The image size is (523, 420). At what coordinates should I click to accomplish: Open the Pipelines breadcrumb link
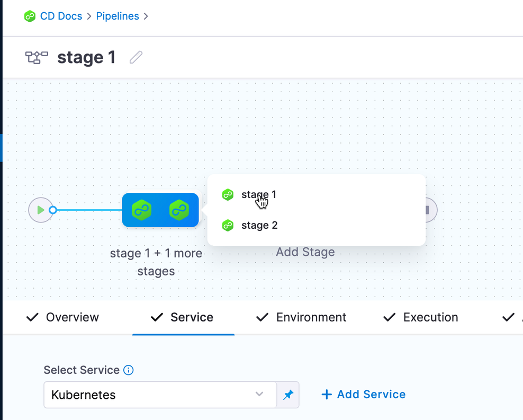(x=118, y=16)
